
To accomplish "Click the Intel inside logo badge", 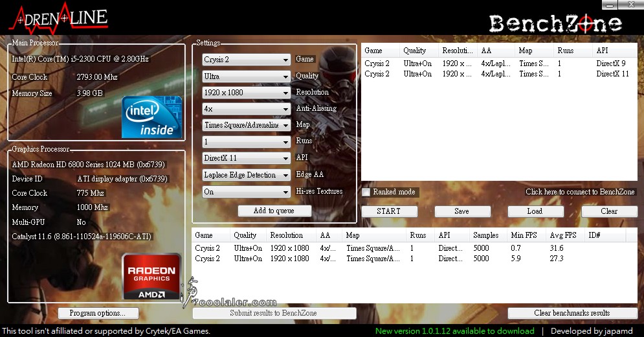I will coord(151,117).
